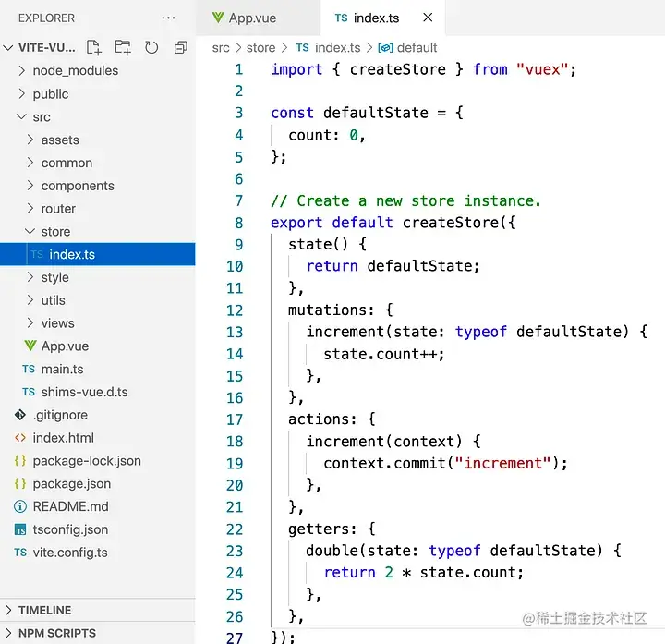
Task: Click the "increment" string on line 19
Action: point(502,463)
